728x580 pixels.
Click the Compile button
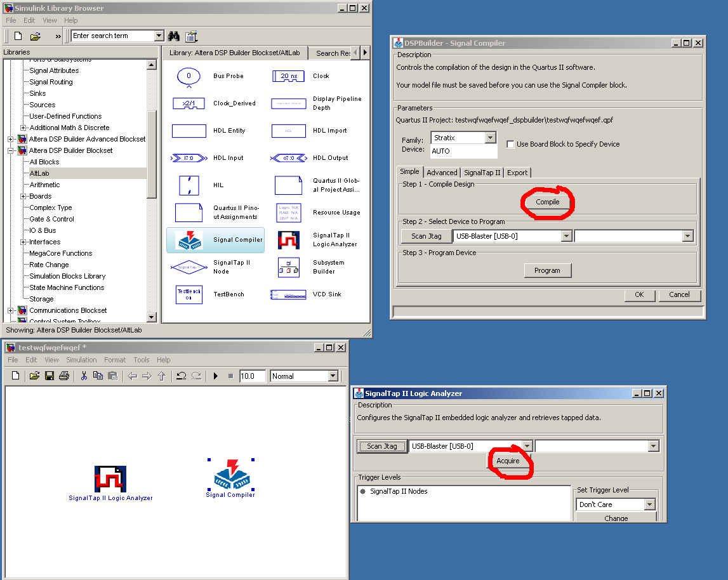[547, 202]
